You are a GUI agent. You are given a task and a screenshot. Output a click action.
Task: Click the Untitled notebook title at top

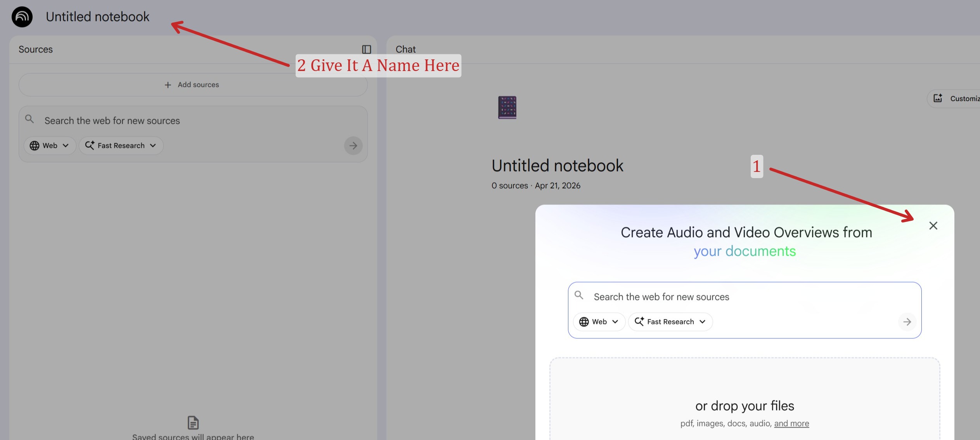97,17
